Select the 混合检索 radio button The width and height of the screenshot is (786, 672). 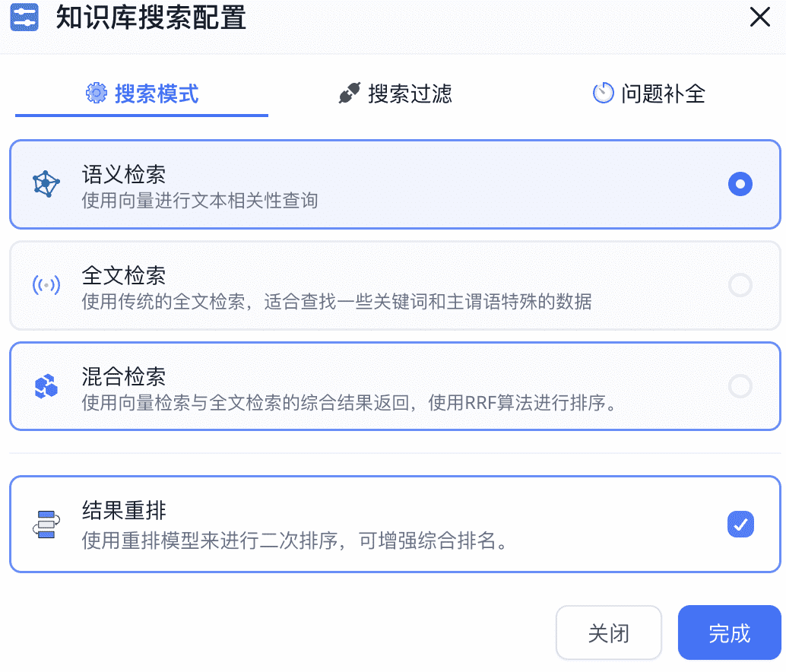point(740,386)
